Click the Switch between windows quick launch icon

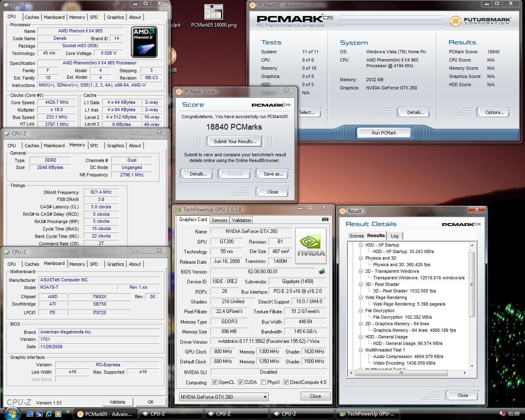39,414
